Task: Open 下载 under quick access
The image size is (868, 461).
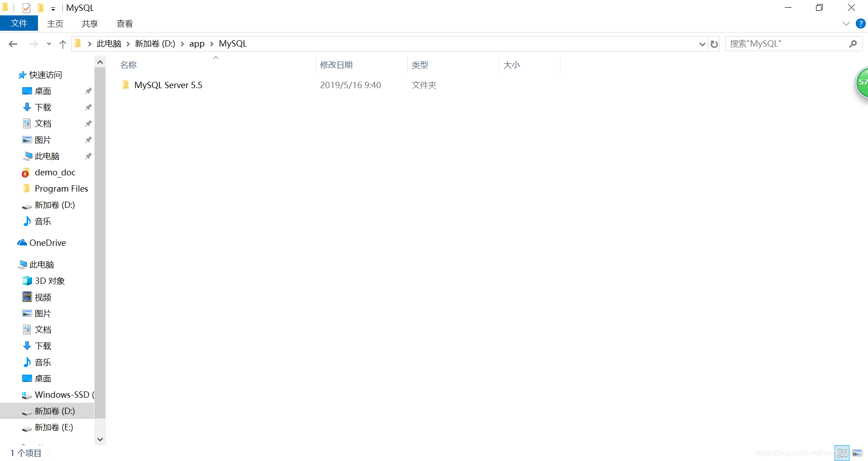Action: 43,108
